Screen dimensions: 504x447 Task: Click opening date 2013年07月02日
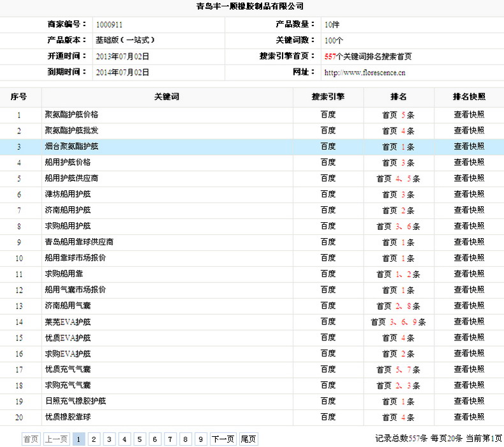pos(122,57)
